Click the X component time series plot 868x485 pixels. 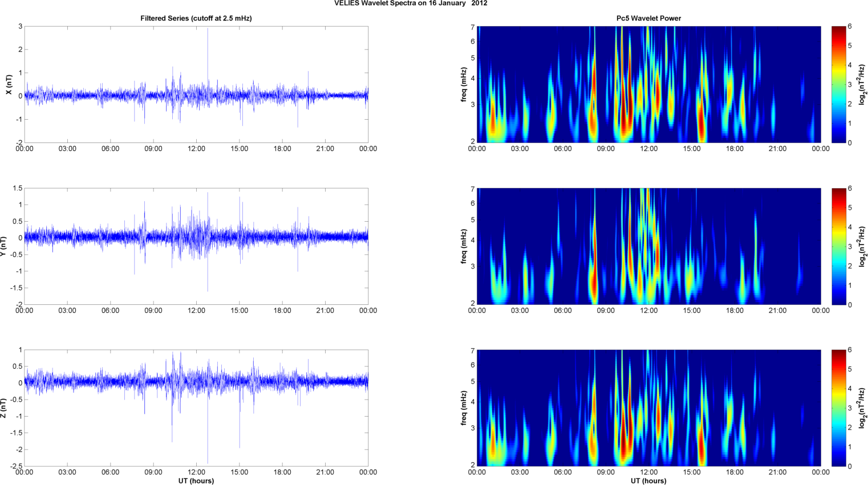coord(196,84)
